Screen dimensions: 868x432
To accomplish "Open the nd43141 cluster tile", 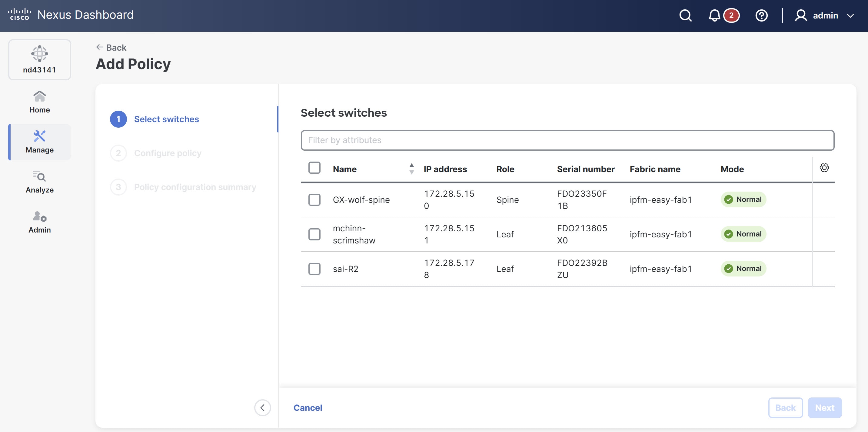I will (x=39, y=60).
